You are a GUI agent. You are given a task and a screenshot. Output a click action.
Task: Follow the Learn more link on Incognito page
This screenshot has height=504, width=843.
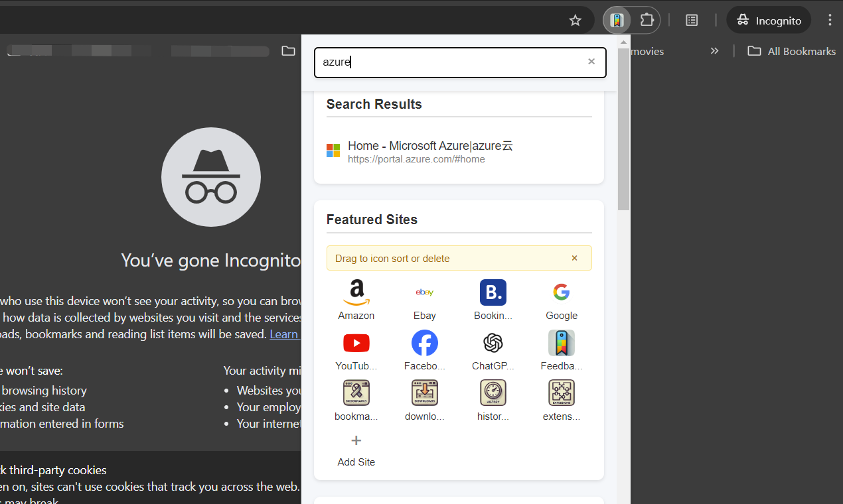click(285, 334)
